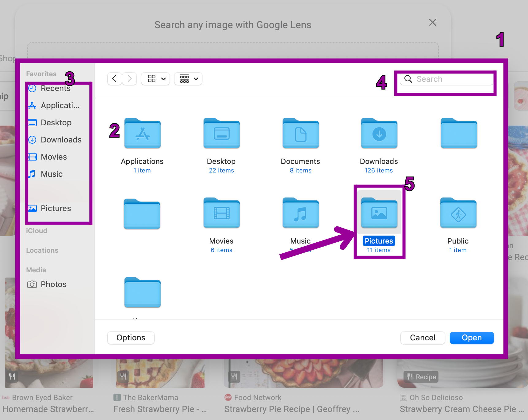Go forward with the right chevron button

(129, 79)
